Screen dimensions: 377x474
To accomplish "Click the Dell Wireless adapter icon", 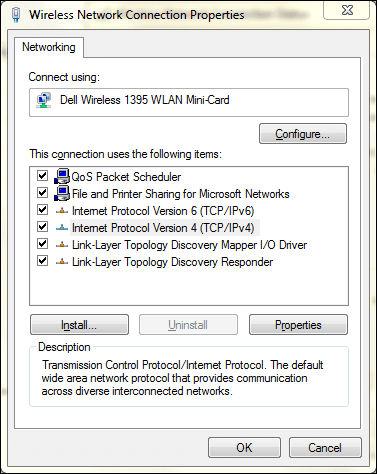I will click(44, 100).
